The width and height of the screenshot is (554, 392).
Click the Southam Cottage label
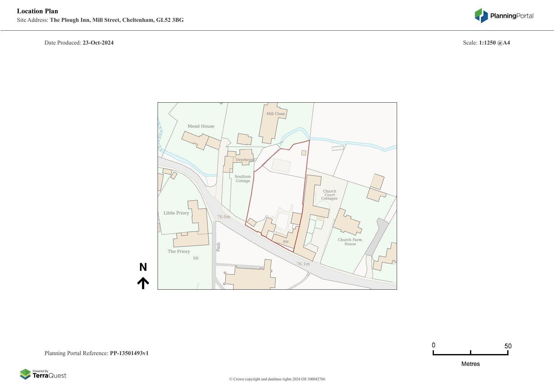tap(243, 179)
